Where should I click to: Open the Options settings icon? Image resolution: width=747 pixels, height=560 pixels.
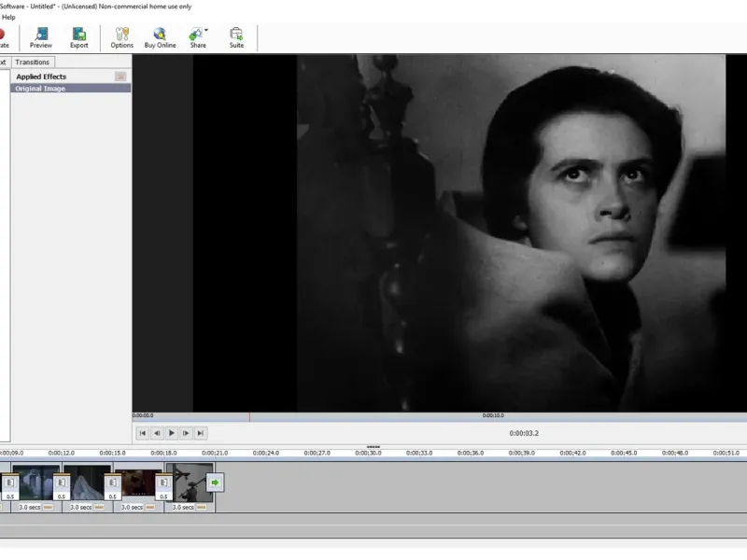(x=121, y=37)
